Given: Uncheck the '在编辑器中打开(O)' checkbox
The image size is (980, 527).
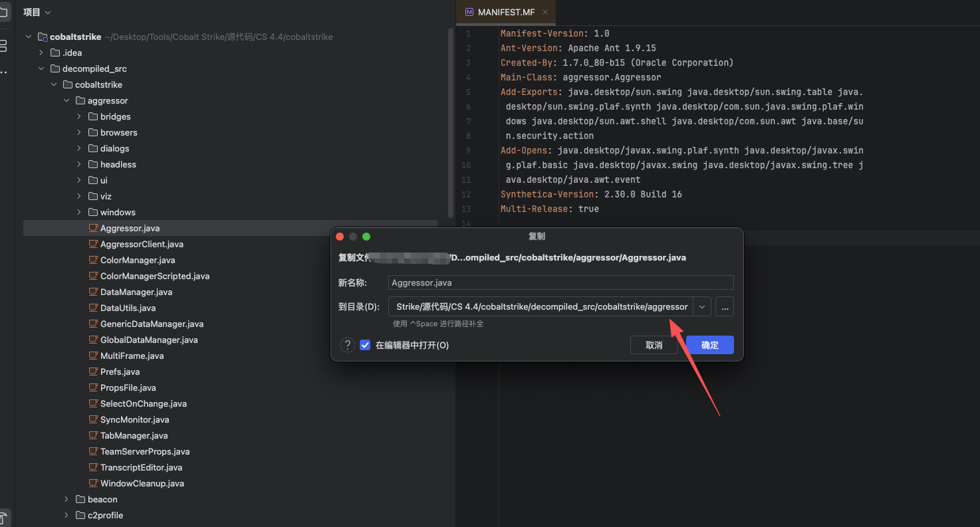Looking at the screenshot, I should (x=365, y=345).
